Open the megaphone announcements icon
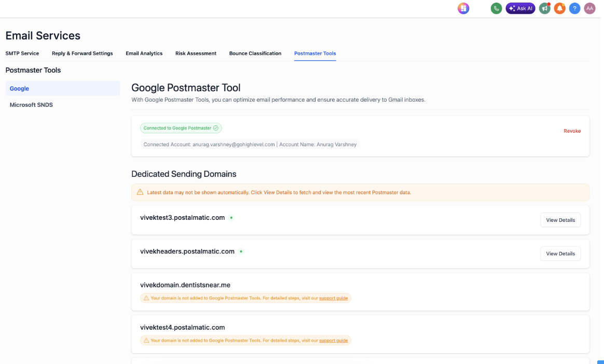604x364 pixels. (x=545, y=8)
